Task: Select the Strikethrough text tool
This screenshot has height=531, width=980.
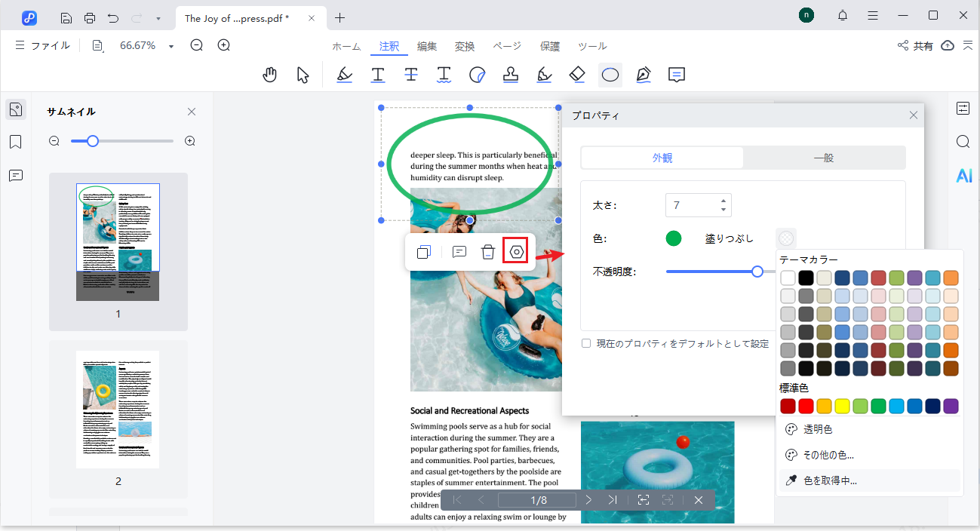Action: tap(411, 75)
